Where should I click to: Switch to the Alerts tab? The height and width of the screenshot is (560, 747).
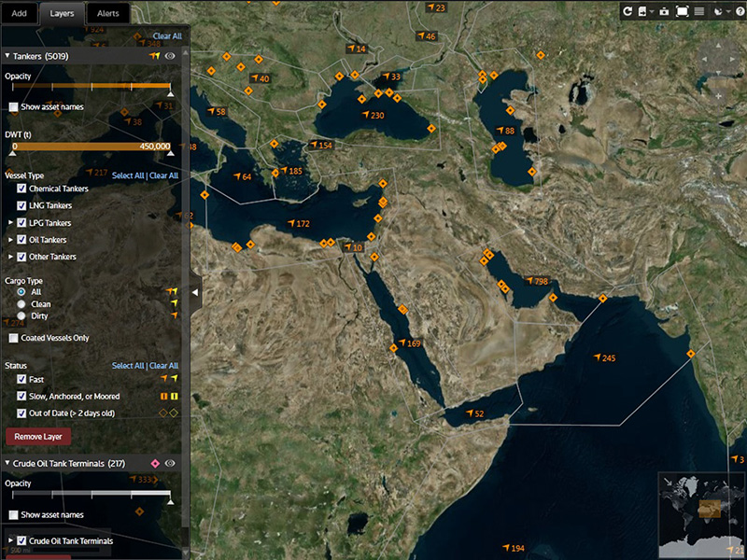pos(107,13)
